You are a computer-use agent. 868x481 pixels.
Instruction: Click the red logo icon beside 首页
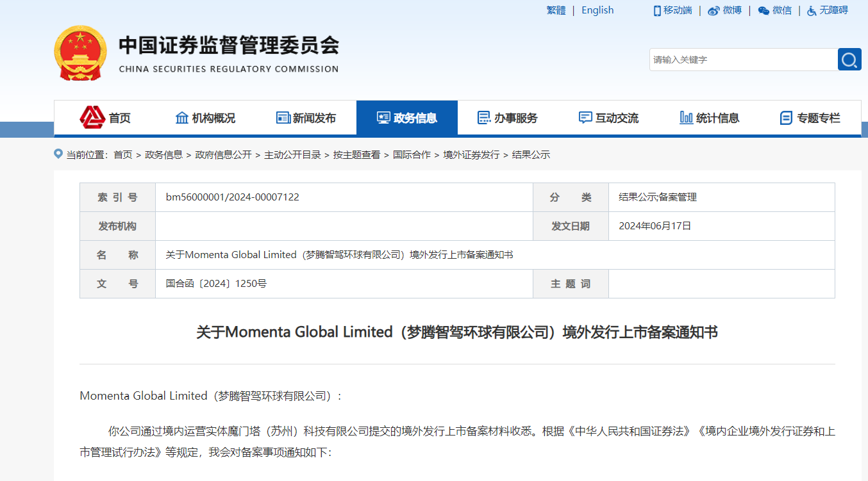92,118
